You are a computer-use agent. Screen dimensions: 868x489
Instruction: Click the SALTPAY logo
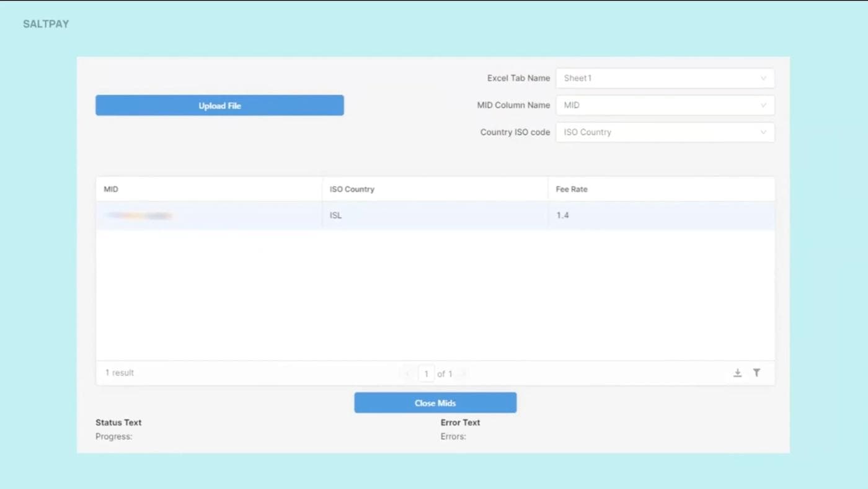pos(45,24)
